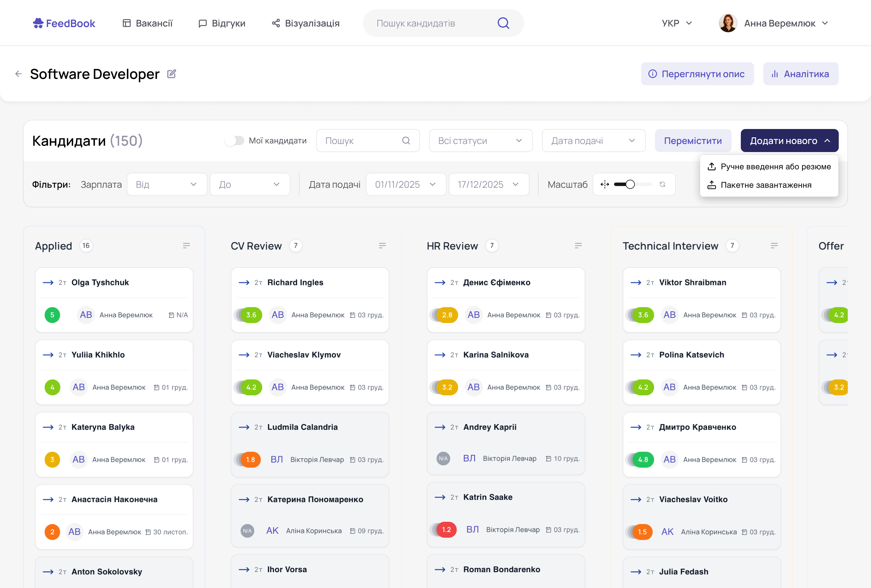Click the upload icon beside Ручне введення або резюме

(712, 166)
